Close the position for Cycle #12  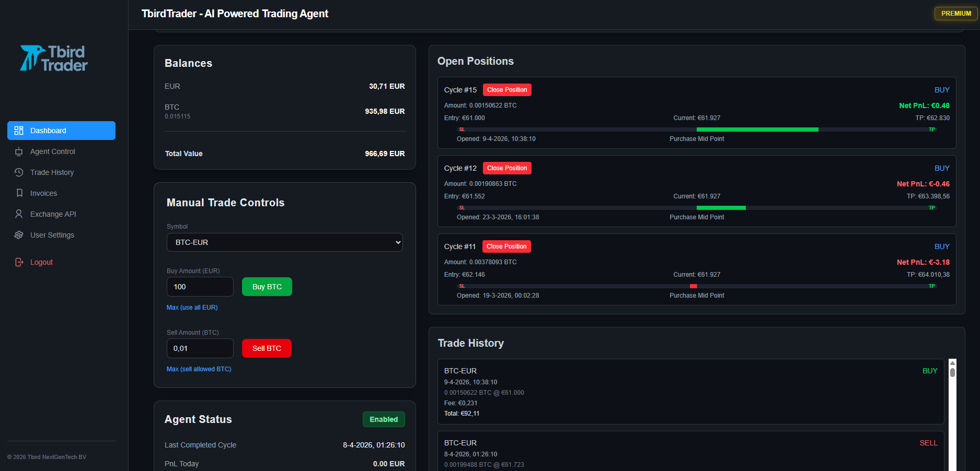pyautogui.click(x=507, y=168)
